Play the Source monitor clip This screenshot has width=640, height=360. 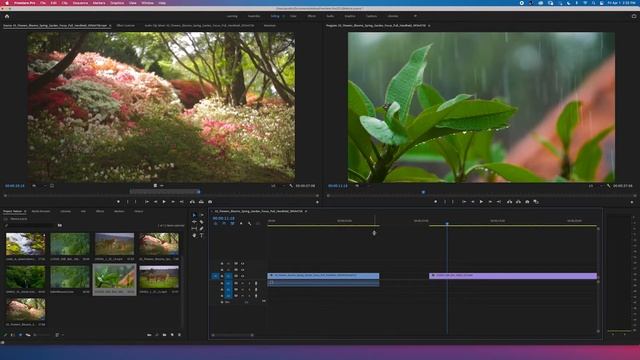tap(164, 202)
